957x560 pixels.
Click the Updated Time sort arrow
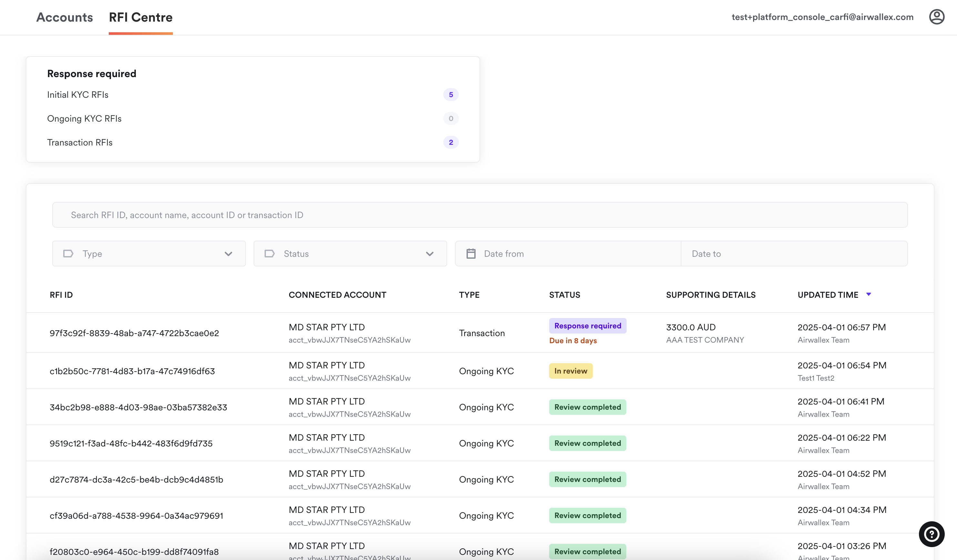pyautogui.click(x=868, y=294)
